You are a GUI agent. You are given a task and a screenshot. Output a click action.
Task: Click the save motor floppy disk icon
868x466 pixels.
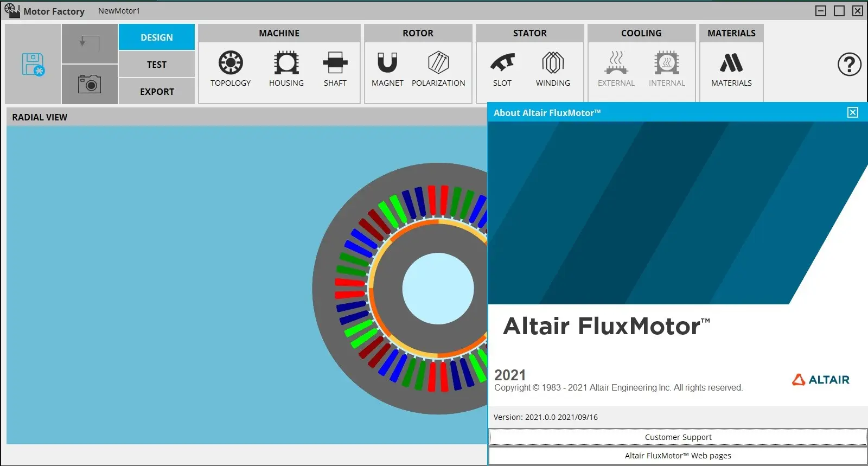[33, 64]
